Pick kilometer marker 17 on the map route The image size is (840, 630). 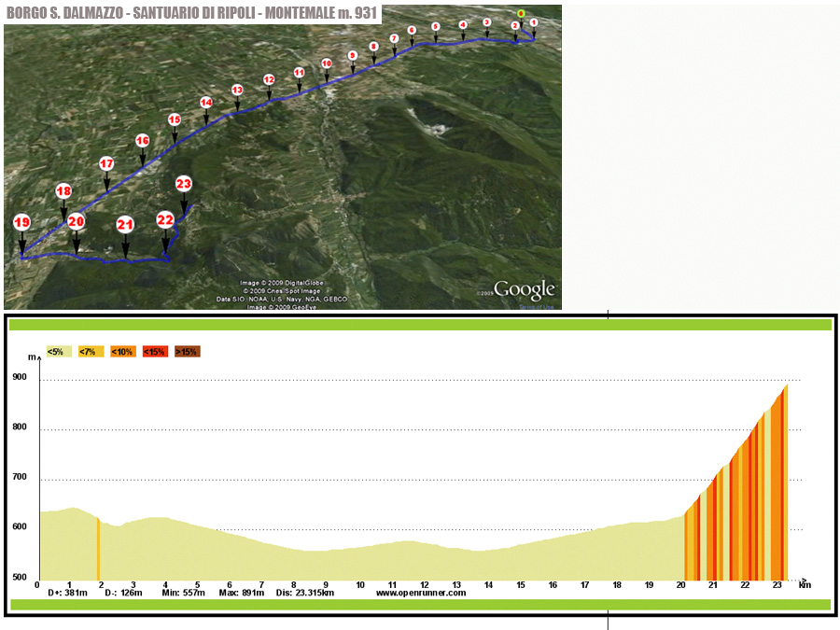[106, 163]
